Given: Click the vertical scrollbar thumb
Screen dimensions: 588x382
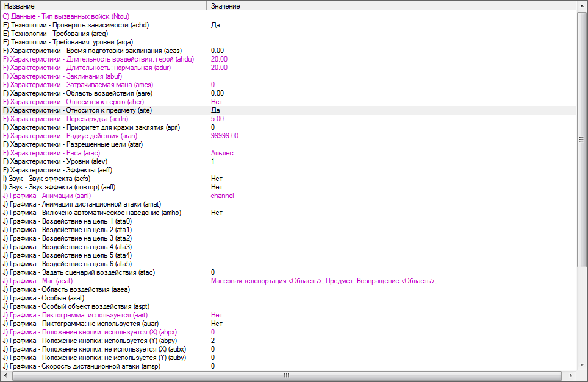Looking at the screenshot, I should pos(582,140).
